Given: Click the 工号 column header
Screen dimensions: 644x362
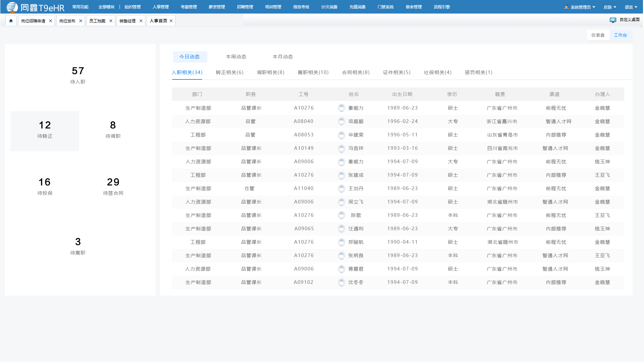Looking at the screenshot, I should click(304, 94).
